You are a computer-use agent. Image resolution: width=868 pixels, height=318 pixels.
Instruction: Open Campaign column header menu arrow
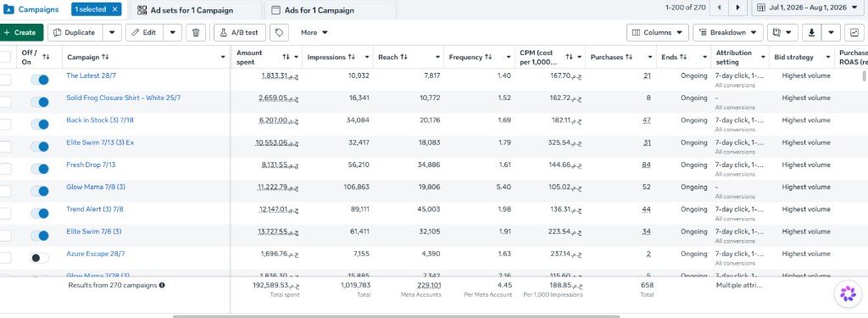(x=223, y=57)
